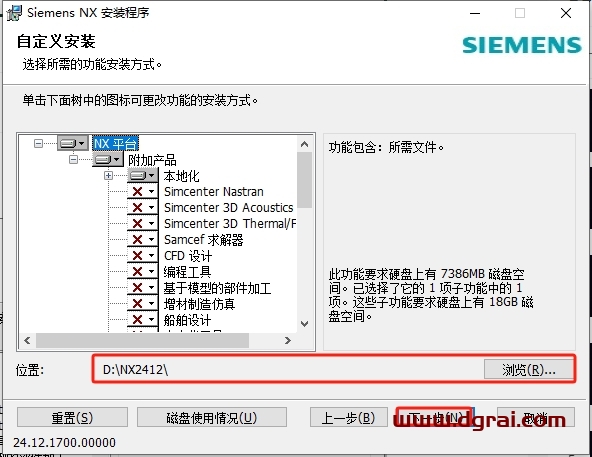Image resolution: width=592 pixels, height=457 pixels.
Task: Open install-state dropdown for Simcenter 3D Acoustics
Action: [x=143, y=207]
